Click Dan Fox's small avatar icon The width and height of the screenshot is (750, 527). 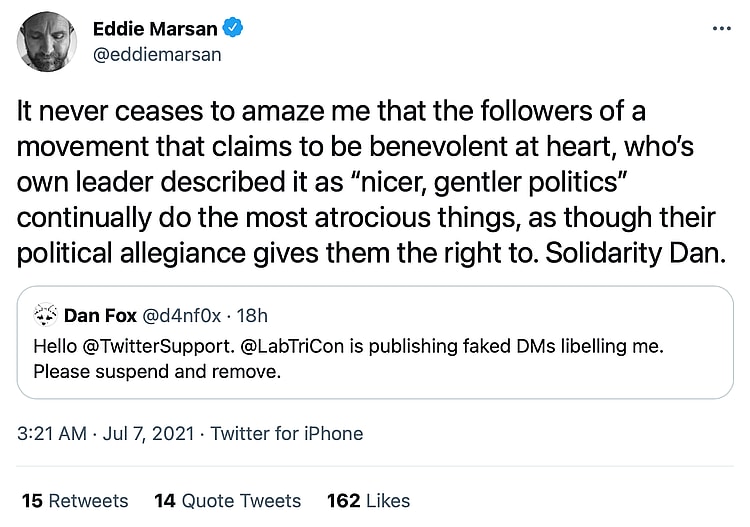[45, 316]
